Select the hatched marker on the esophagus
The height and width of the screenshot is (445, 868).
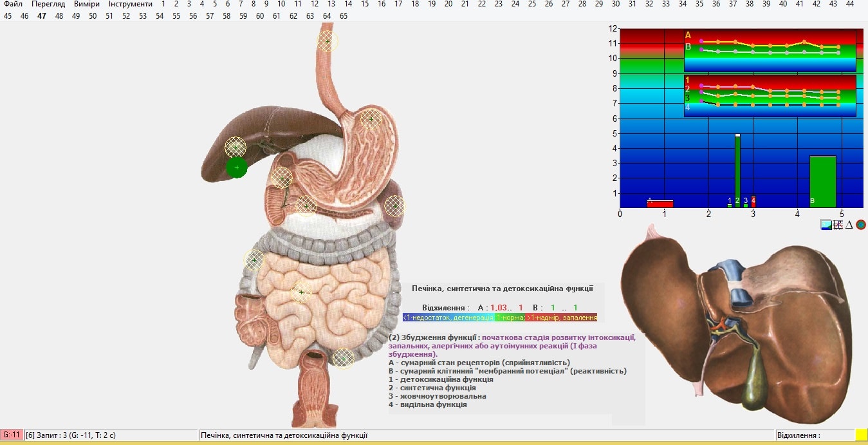point(328,41)
